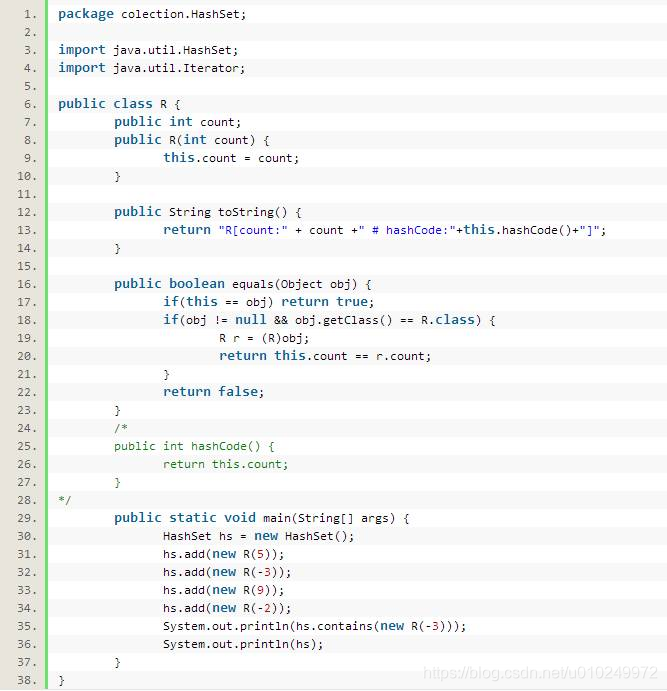This screenshot has width=667, height=691.
Task: Click the hs.contains(new R(-3)) println line
Action: pyautogui.click(x=314, y=626)
